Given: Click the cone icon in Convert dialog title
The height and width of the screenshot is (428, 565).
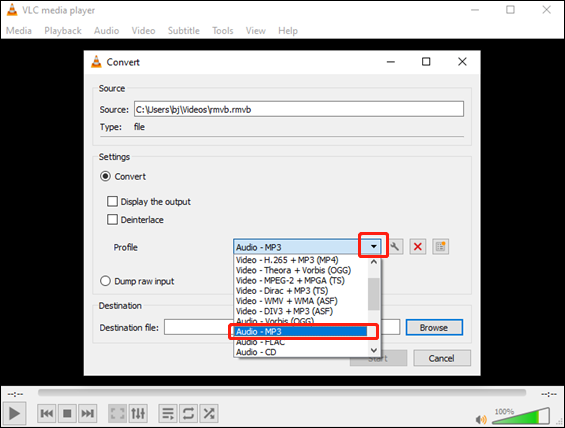Looking at the screenshot, I should [x=96, y=62].
